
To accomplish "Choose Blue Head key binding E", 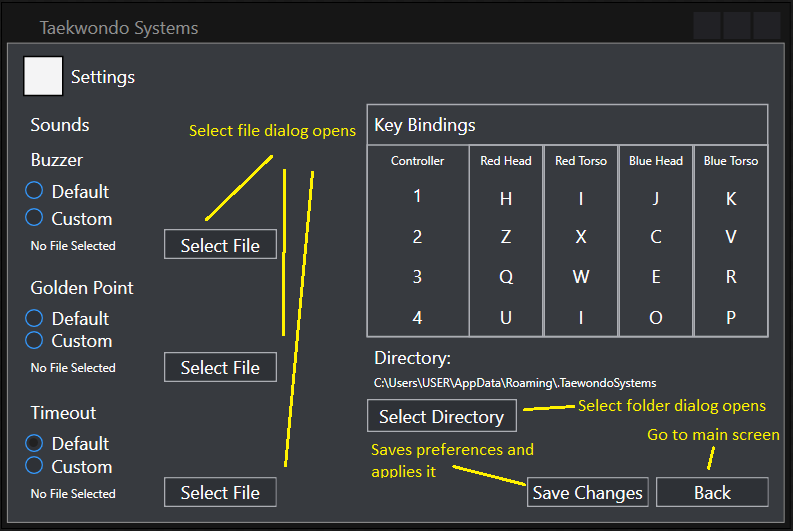I will pos(656,277).
